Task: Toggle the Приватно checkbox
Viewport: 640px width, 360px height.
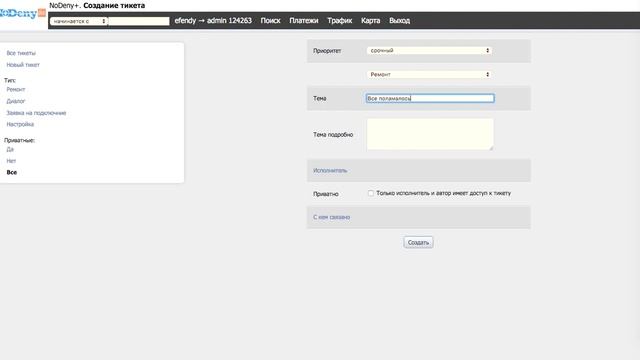Action: point(371,193)
